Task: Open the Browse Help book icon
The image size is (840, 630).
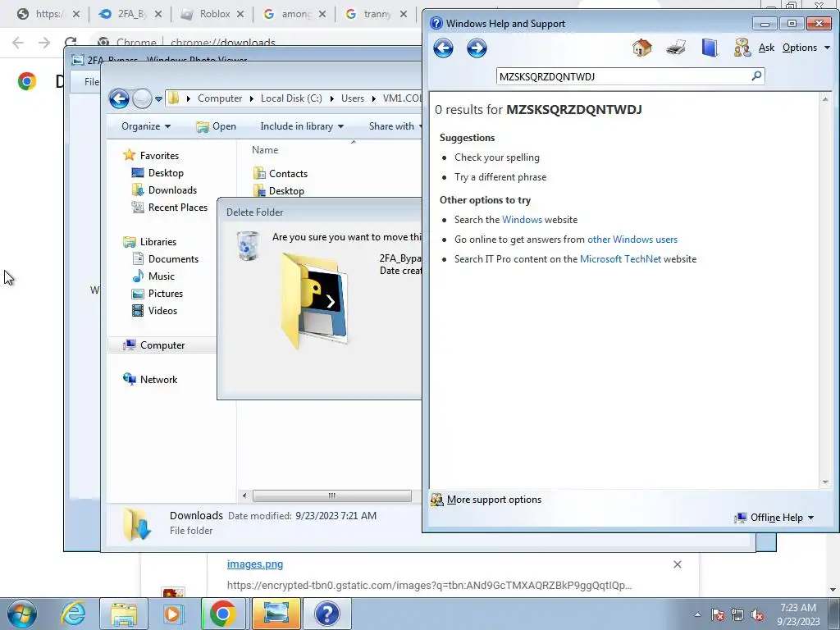Action: (x=710, y=48)
